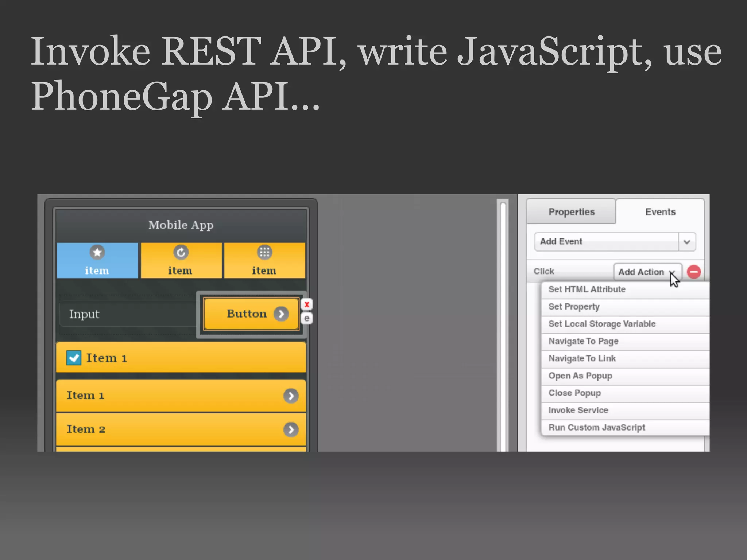747x560 pixels.
Task: Select the Item 2 list row
Action: [181, 429]
